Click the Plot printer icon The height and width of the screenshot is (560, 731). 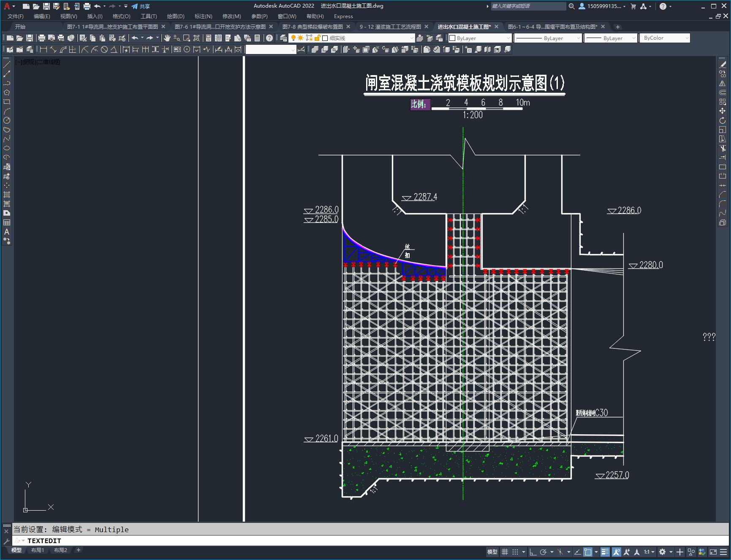(42, 38)
